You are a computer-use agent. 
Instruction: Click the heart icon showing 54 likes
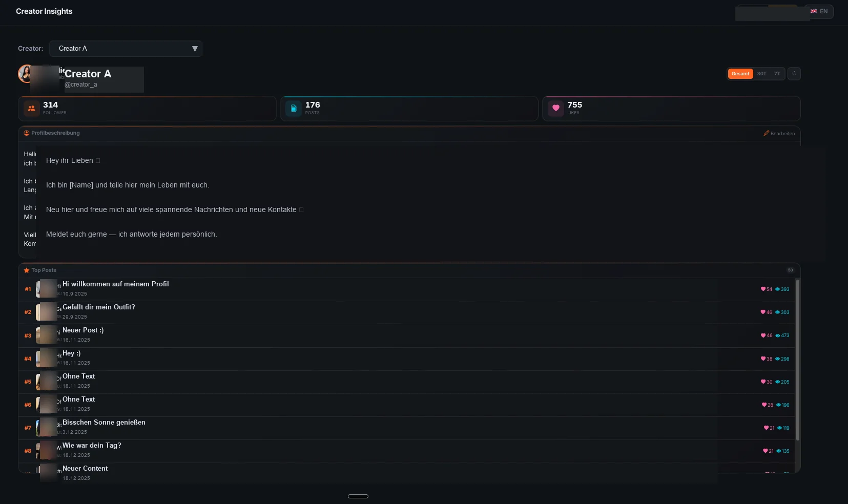pos(762,289)
